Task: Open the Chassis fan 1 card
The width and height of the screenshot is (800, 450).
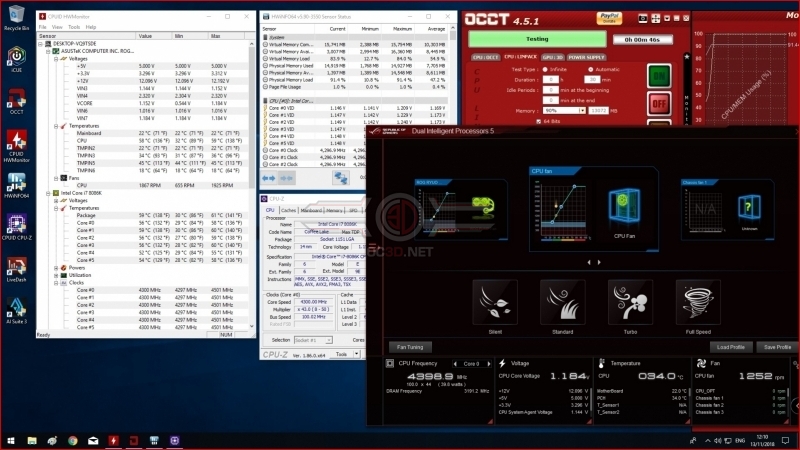Action: pyautogui.click(x=728, y=209)
